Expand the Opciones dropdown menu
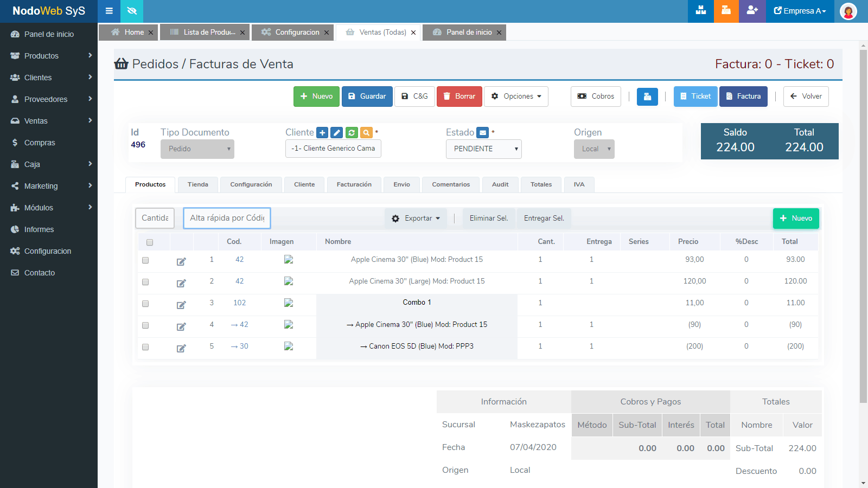 516,97
